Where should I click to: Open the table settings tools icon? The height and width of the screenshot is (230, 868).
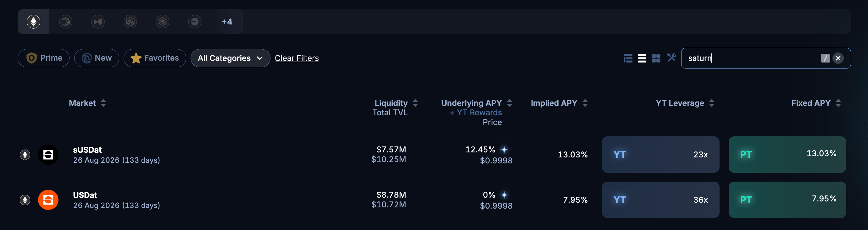coord(671,57)
